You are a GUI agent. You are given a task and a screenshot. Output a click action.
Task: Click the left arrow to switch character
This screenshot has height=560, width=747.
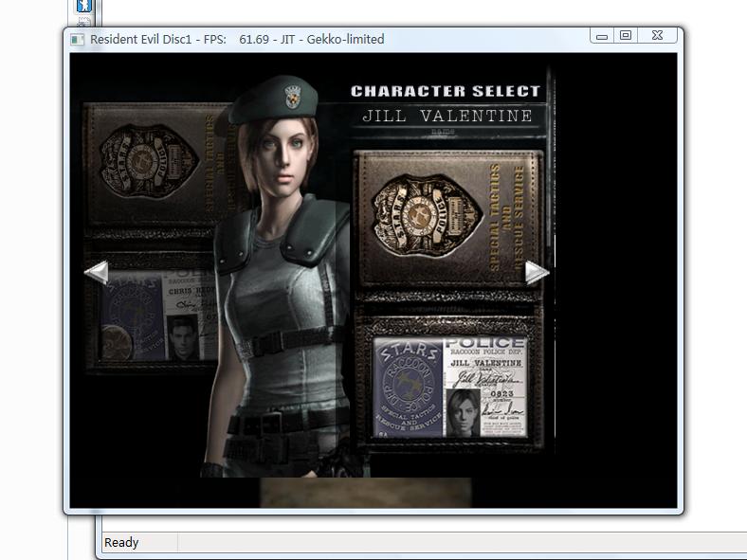pos(96,273)
